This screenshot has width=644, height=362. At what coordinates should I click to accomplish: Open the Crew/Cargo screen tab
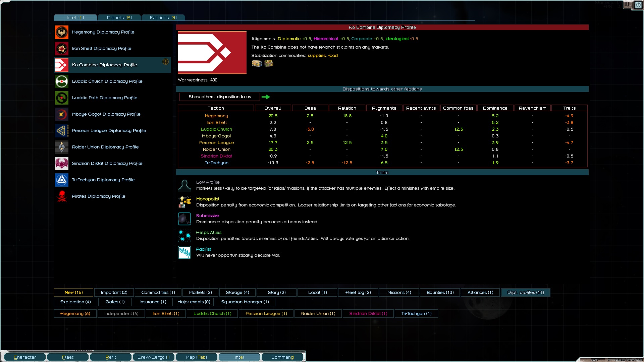[x=154, y=357]
